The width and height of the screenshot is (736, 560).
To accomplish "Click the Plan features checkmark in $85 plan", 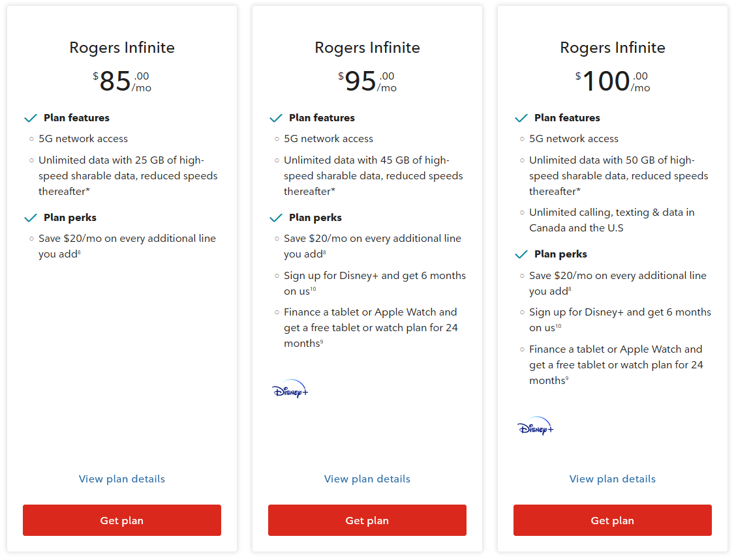I will 30,118.
